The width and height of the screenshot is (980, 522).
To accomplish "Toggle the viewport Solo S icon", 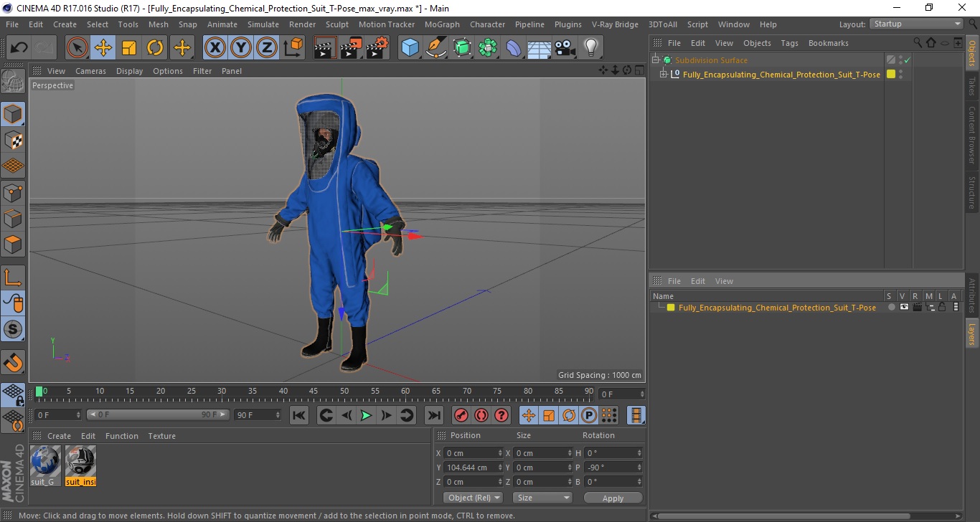I will [x=13, y=330].
